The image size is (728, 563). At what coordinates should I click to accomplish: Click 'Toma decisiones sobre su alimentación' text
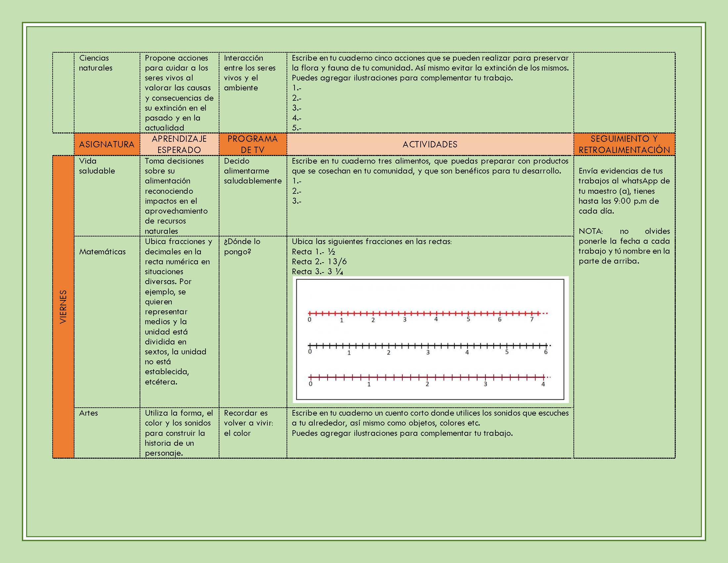176,196
